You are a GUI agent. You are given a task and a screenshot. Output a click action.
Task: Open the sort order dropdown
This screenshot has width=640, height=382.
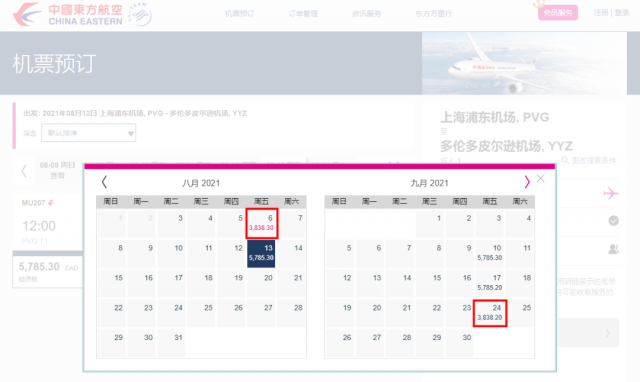[89, 133]
